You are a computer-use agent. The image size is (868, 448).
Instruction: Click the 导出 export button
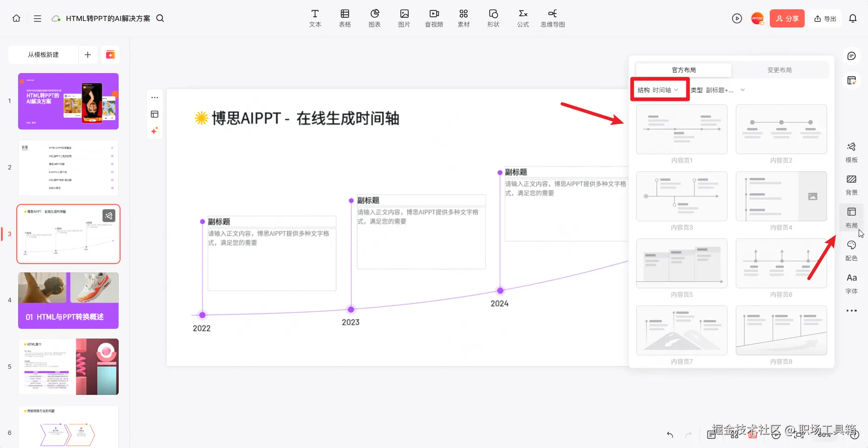point(825,19)
